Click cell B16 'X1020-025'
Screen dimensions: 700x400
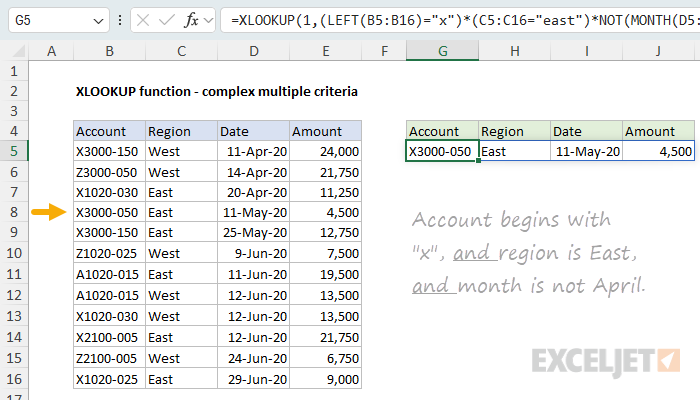point(109,379)
